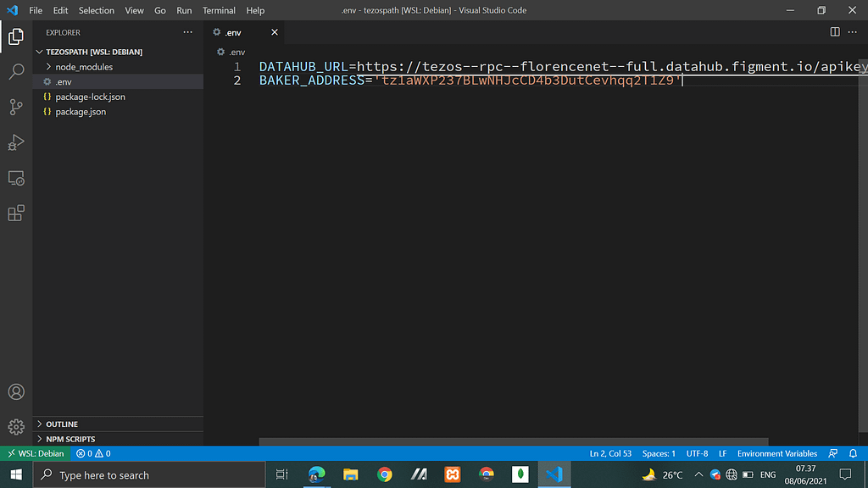
Task: Click the .env breadcrumb item
Action: [x=231, y=52]
